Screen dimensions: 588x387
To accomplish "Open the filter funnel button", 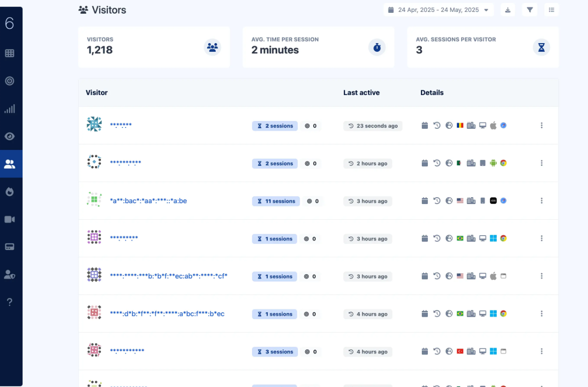I will (x=530, y=10).
